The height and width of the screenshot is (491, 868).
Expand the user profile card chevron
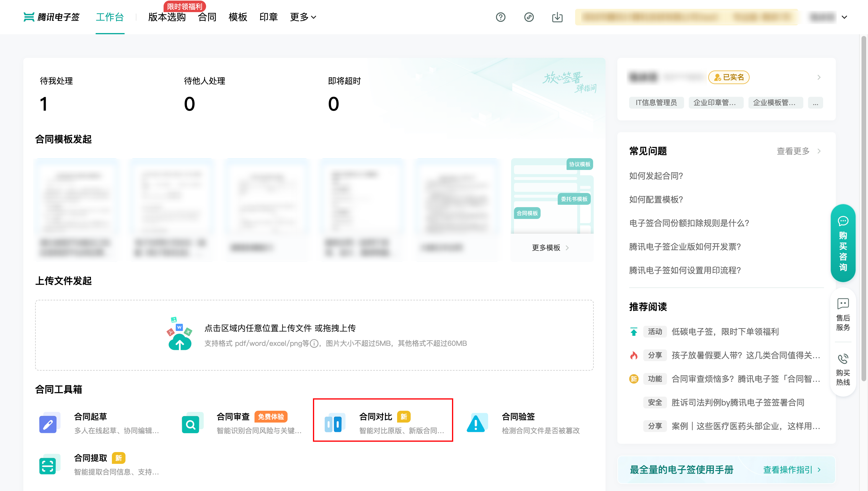[x=819, y=77]
